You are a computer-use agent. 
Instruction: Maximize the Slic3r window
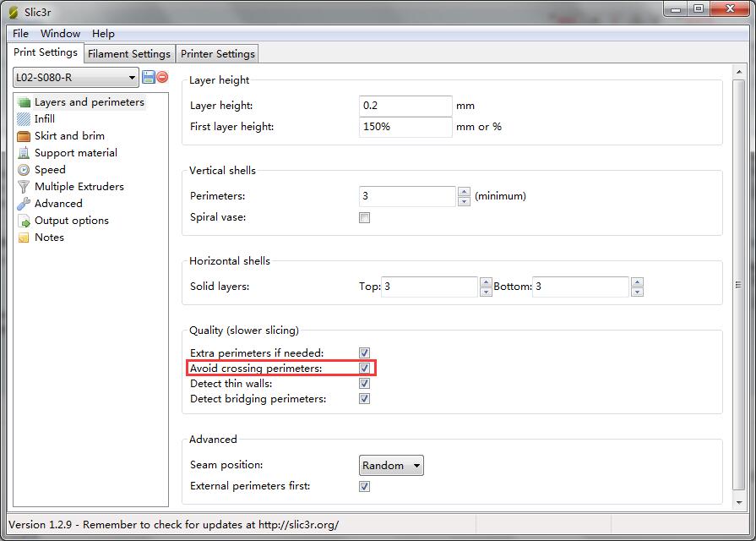(699, 9)
